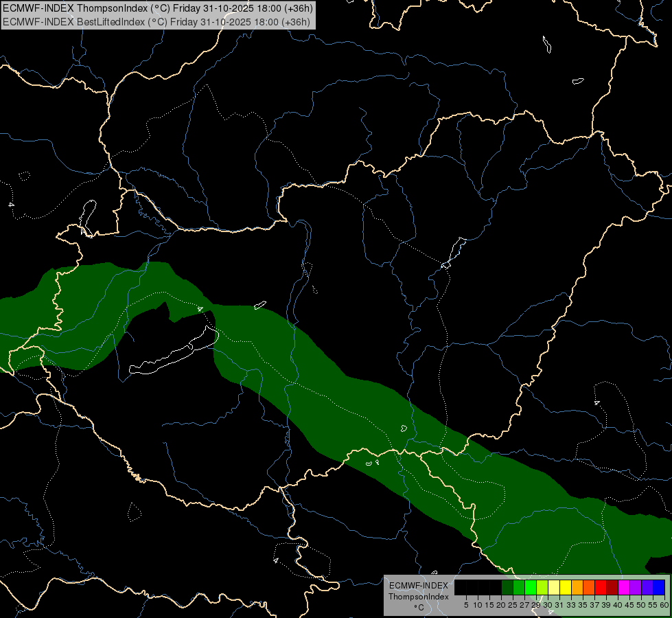Select the dark green 20-25 legend swatch
This screenshot has width=672, height=618.
click(x=507, y=587)
